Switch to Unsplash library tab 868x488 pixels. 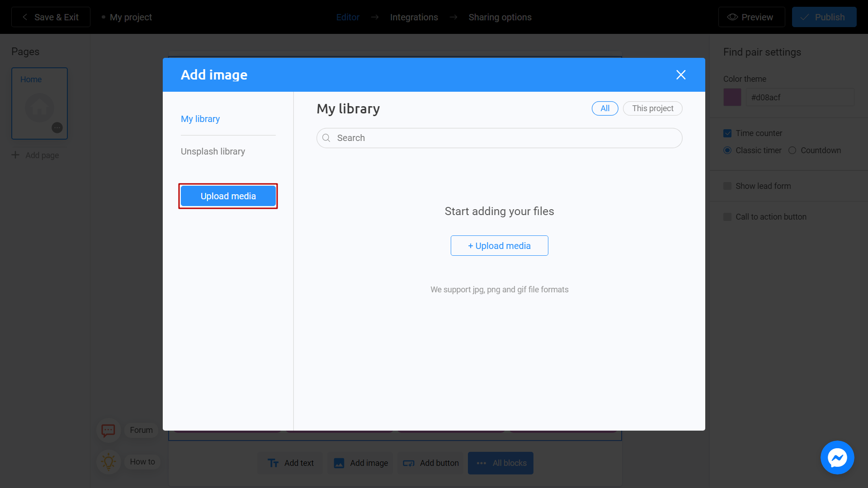(x=213, y=151)
